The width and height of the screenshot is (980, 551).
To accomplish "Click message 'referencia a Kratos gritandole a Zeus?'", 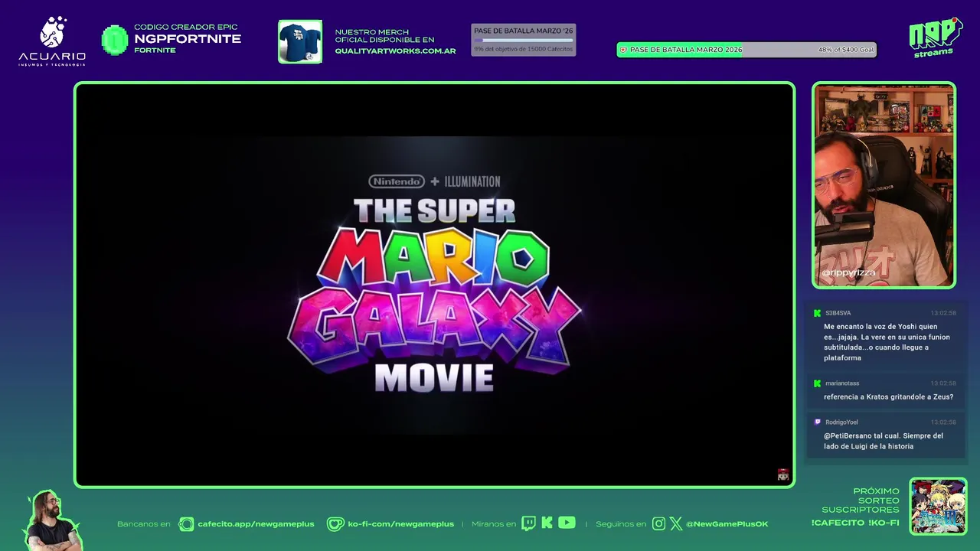I will 888,397.
